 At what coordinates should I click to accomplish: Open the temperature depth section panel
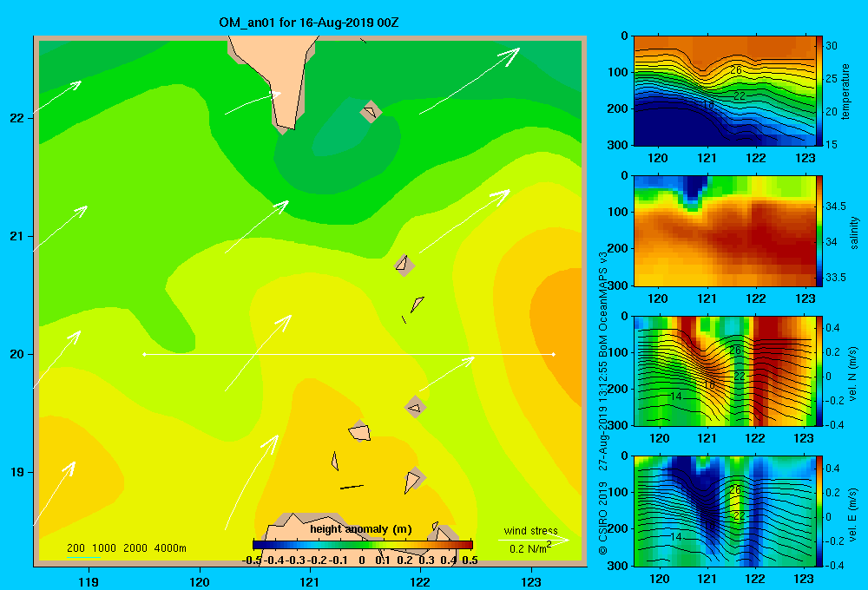click(x=724, y=91)
